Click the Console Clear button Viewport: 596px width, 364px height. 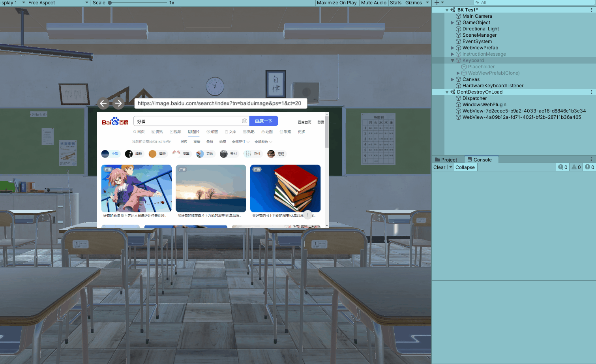coord(440,167)
